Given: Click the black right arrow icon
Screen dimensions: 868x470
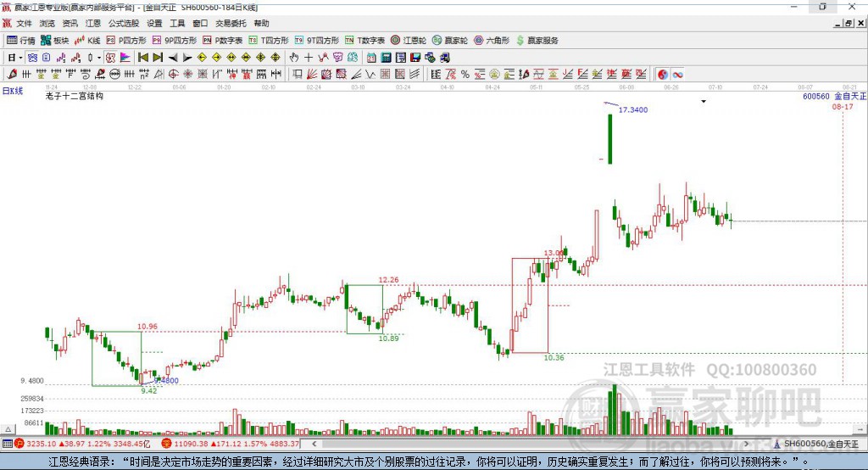Looking at the screenshot, I should coord(187,58).
